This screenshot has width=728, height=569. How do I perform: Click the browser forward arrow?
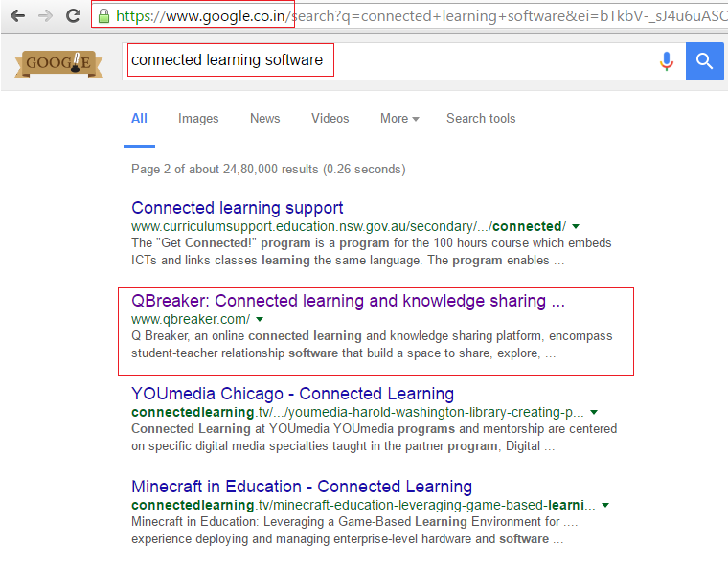(45, 16)
